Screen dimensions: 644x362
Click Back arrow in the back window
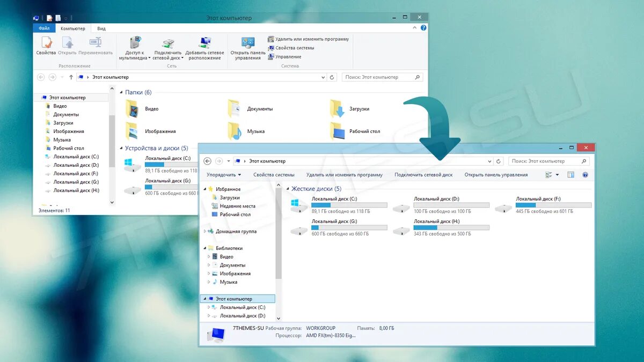41,77
